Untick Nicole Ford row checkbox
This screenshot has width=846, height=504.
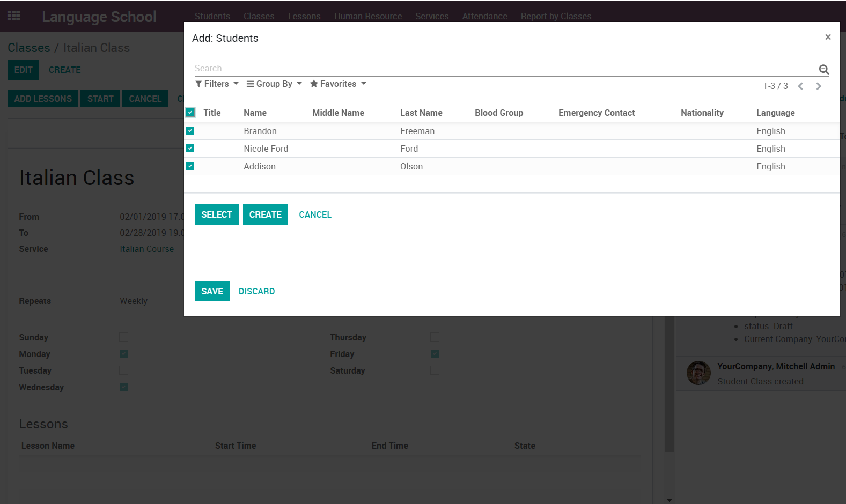190,149
